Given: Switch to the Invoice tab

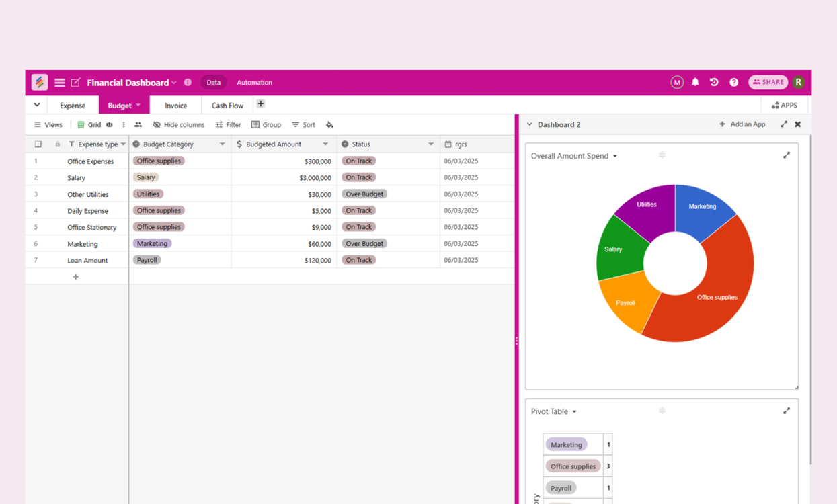Looking at the screenshot, I should point(175,106).
